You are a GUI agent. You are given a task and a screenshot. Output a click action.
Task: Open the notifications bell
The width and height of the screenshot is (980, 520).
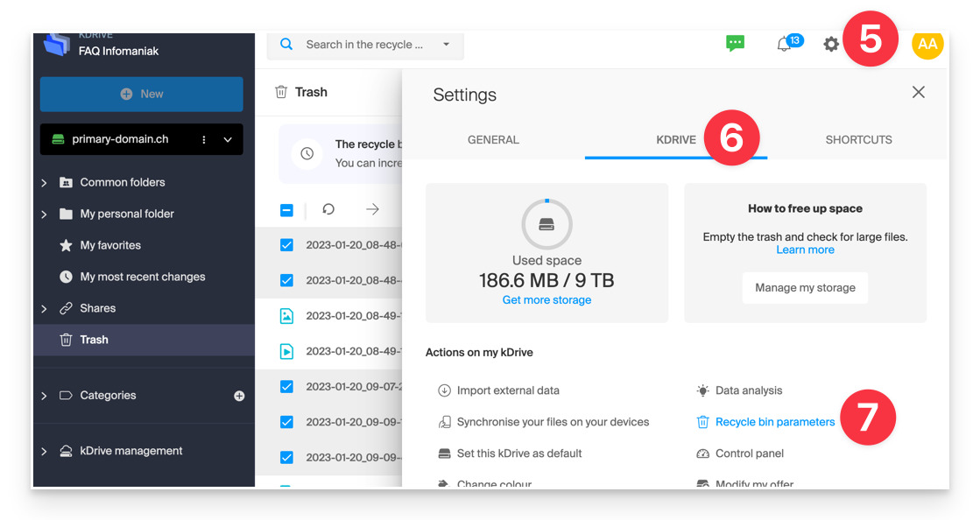tap(786, 42)
